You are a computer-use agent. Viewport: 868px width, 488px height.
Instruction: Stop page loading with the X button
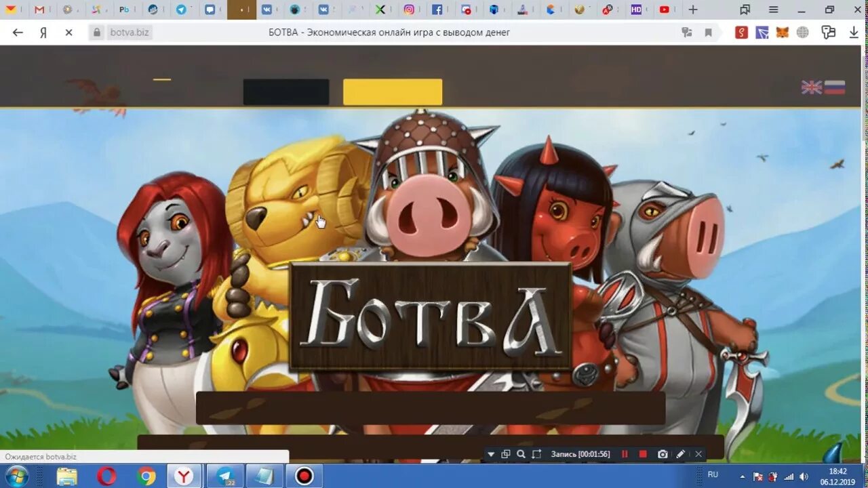point(68,33)
